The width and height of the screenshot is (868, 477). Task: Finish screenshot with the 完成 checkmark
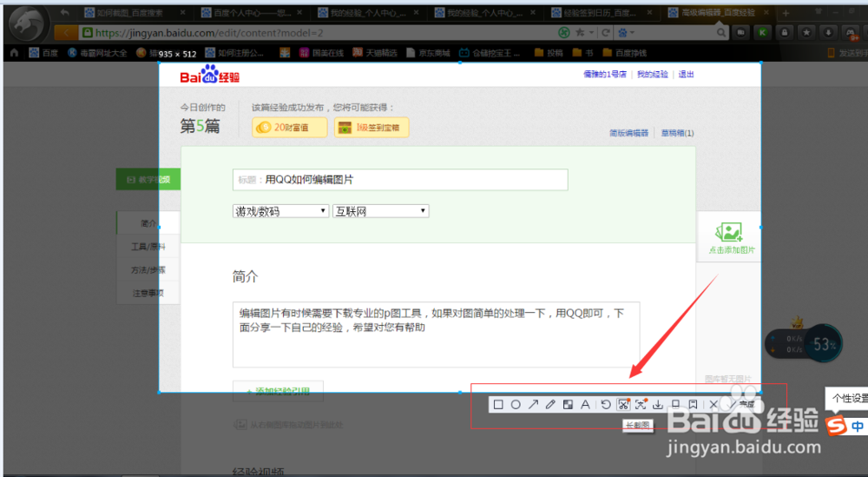coord(742,404)
